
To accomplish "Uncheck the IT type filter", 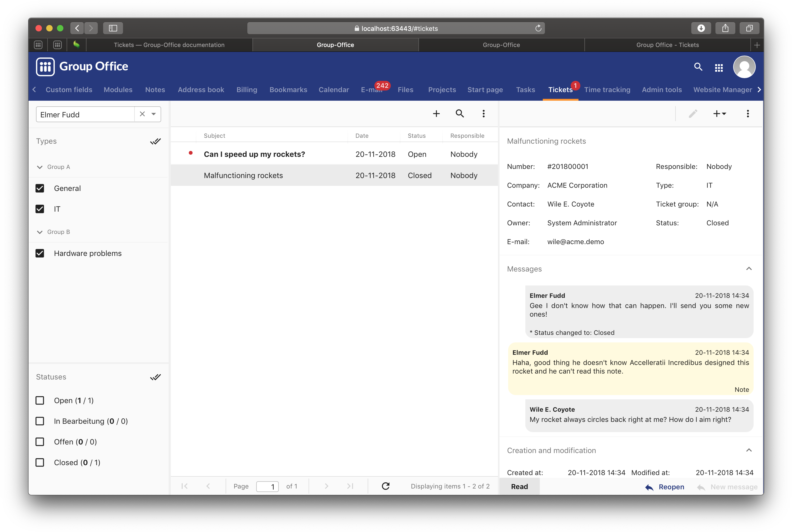I will 40,209.
